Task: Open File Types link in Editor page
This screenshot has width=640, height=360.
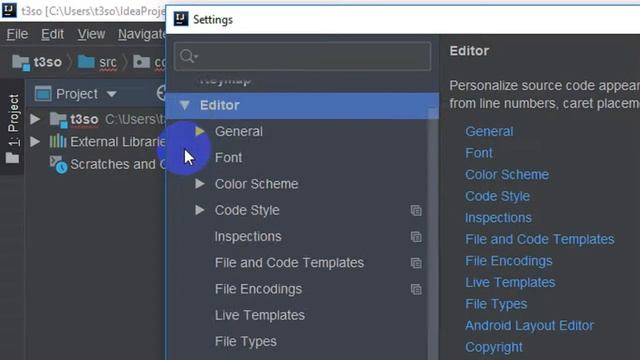Action: [x=496, y=304]
